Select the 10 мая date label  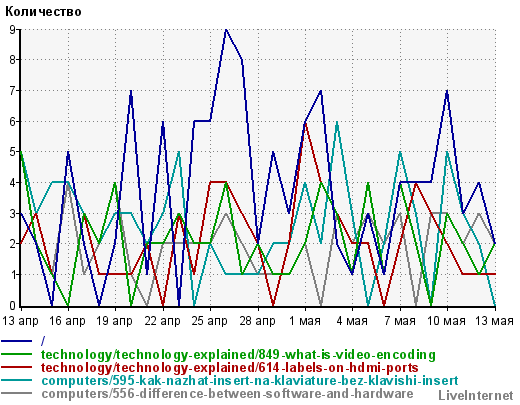click(x=446, y=321)
